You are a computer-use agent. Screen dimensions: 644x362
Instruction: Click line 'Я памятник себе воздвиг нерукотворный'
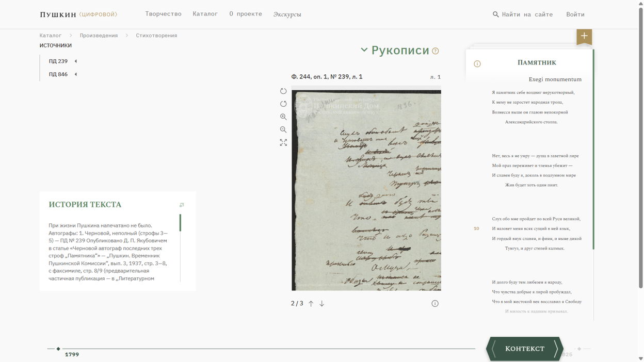pos(533,92)
